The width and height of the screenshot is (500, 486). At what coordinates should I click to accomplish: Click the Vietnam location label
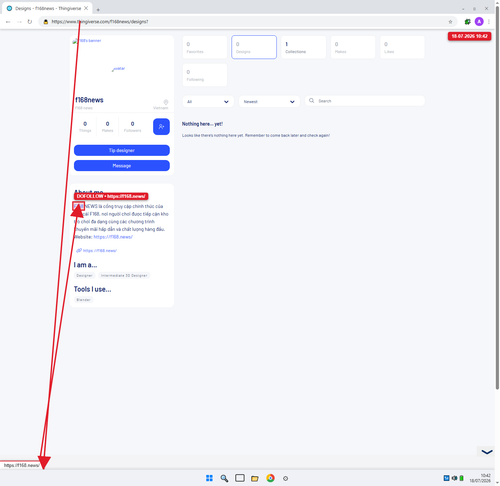coord(161,108)
